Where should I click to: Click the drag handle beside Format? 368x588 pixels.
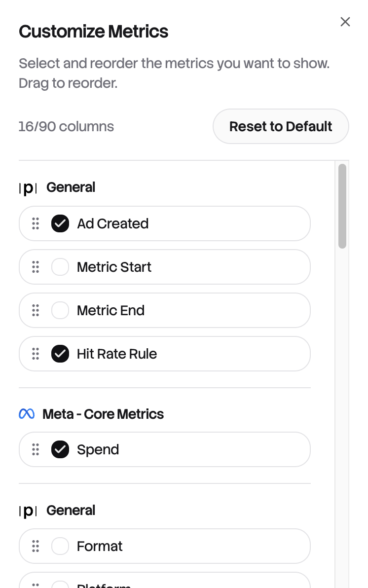(x=36, y=546)
